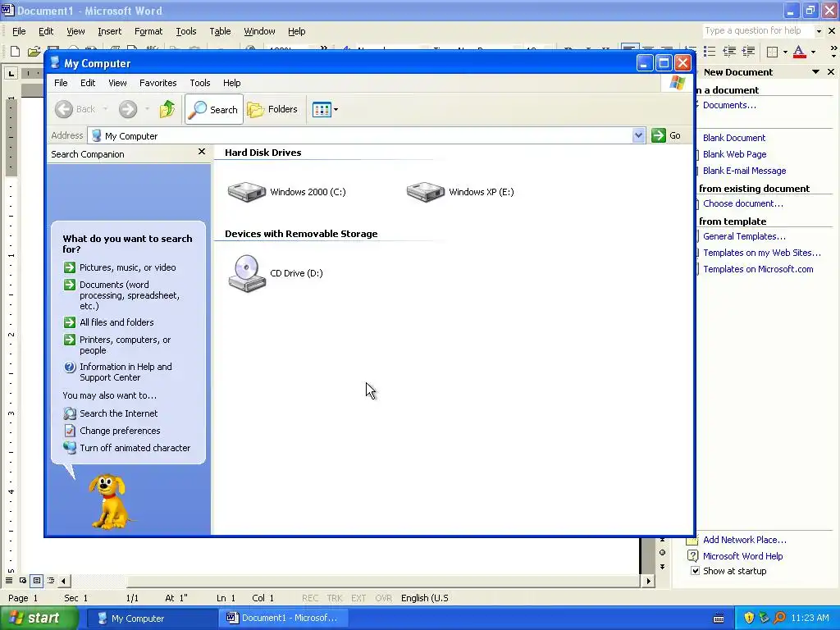Expand the help question dropdown arrow

pos(819,31)
